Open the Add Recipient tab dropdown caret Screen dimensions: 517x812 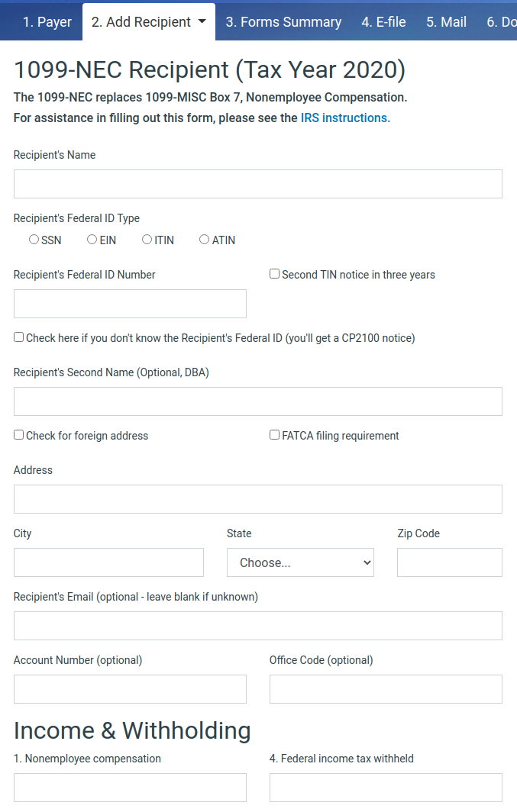202,21
